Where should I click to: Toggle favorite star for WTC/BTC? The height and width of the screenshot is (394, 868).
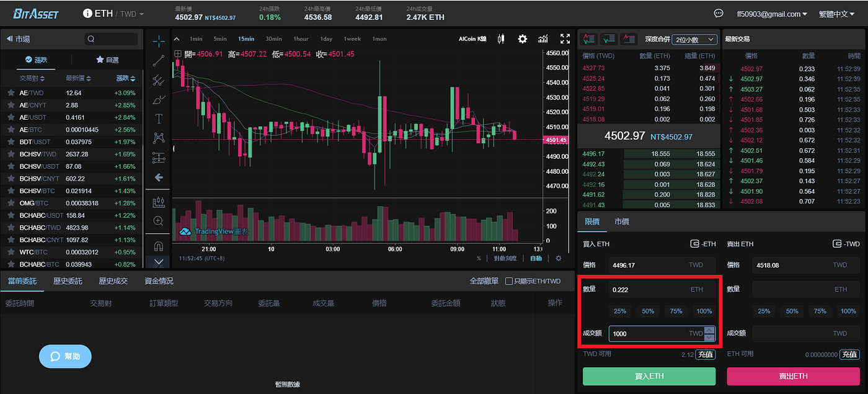11,252
